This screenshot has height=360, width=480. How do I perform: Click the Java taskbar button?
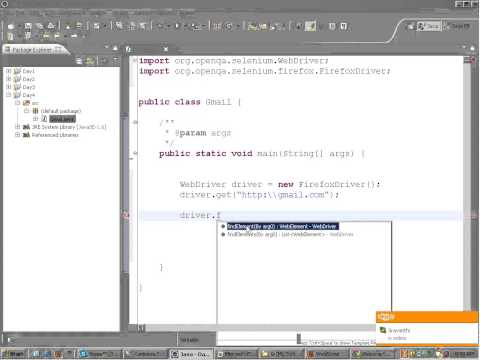192,354
